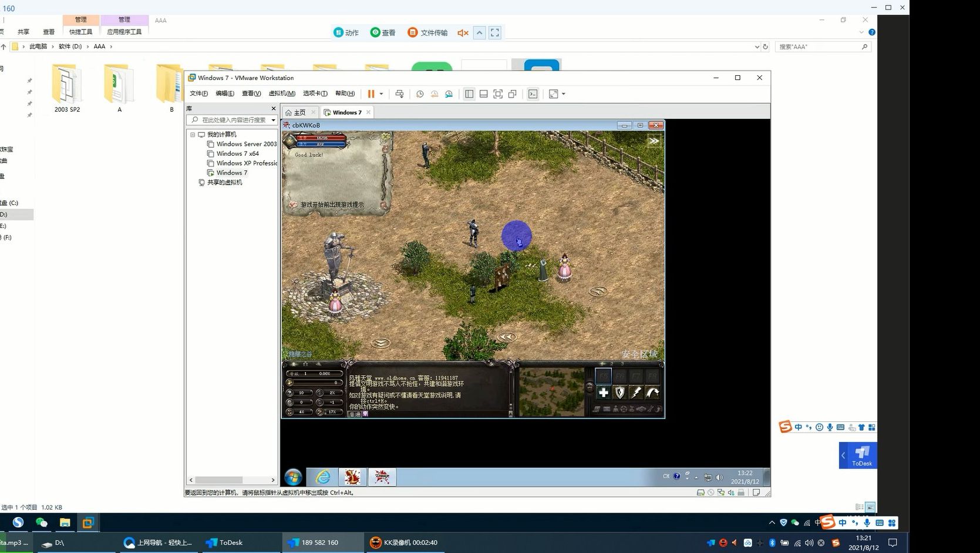Click the stretch guest display icon
This screenshot has width=980, height=553.
[553, 94]
